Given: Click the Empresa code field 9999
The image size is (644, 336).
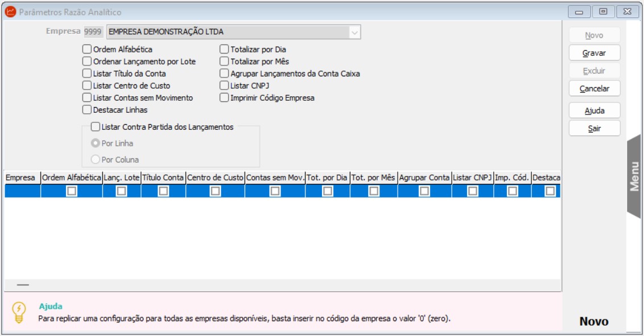Looking at the screenshot, I should 93,32.
